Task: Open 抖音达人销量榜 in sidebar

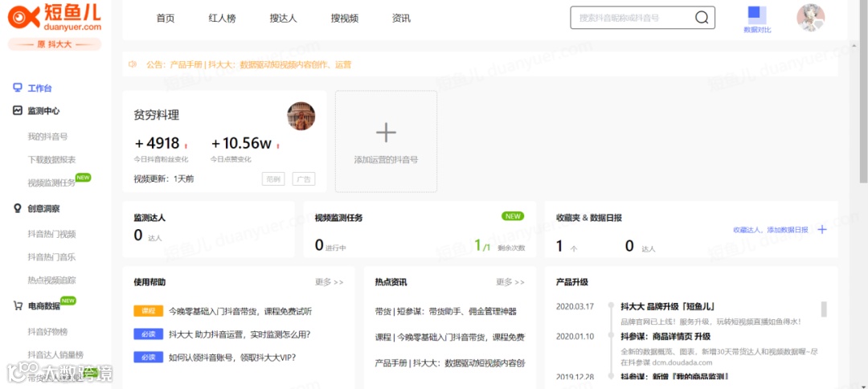Action: tap(55, 354)
